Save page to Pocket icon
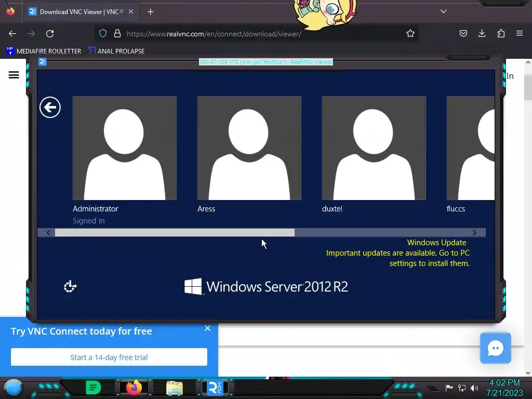 click(x=463, y=33)
